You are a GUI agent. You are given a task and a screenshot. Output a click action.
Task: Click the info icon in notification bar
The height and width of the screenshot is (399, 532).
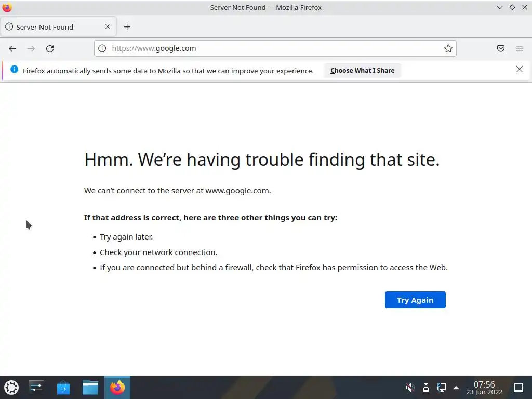click(x=14, y=69)
